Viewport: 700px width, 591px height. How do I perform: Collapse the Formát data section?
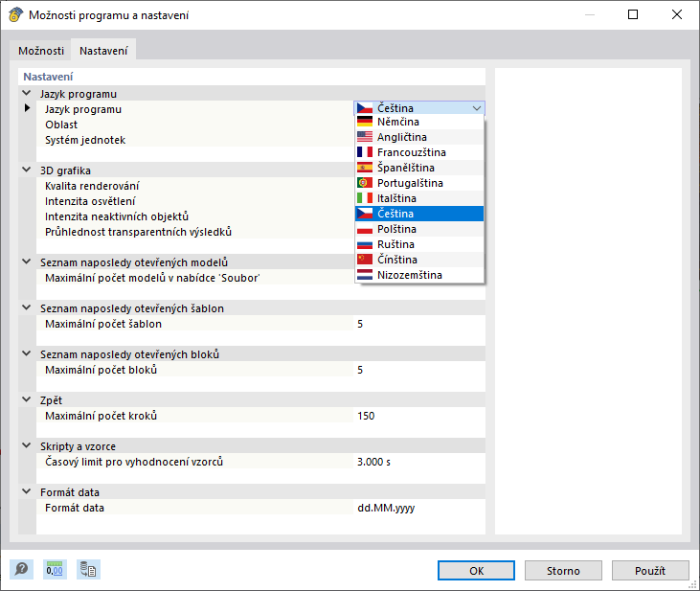pos(27,492)
